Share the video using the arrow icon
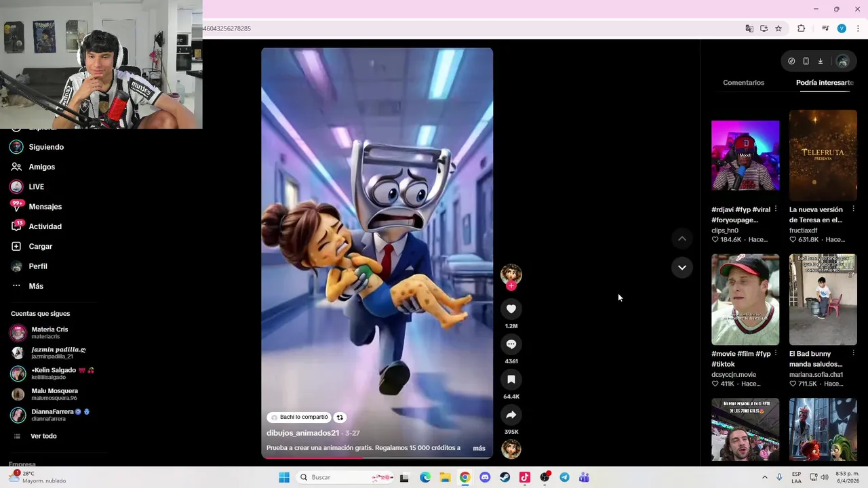The image size is (868, 488). click(511, 415)
